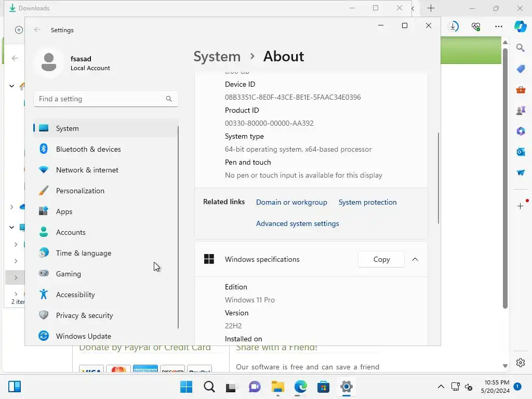
Task: Open File Explorer from taskbar
Action: pos(278,387)
